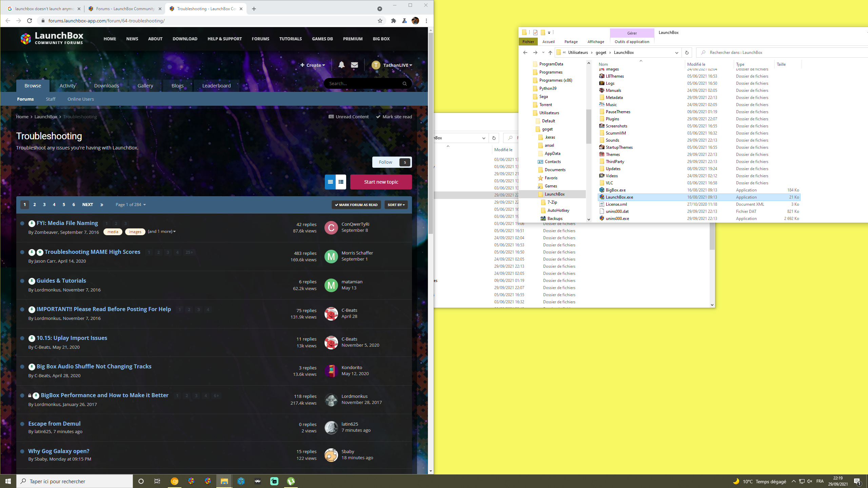Image resolution: width=868 pixels, height=488 pixels.
Task: Refresh the LaunchBox Explorer window
Action: 687,53
